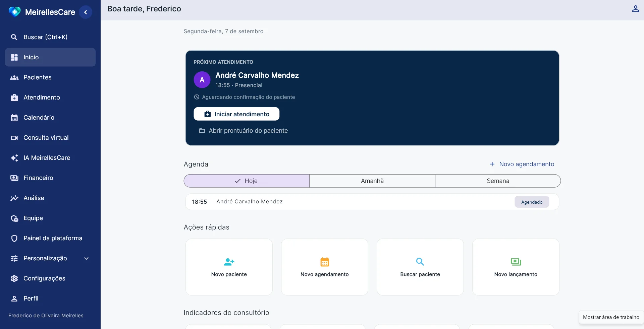The image size is (644, 329).
Task: Go to Início in the sidebar
Action: point(50,57)
